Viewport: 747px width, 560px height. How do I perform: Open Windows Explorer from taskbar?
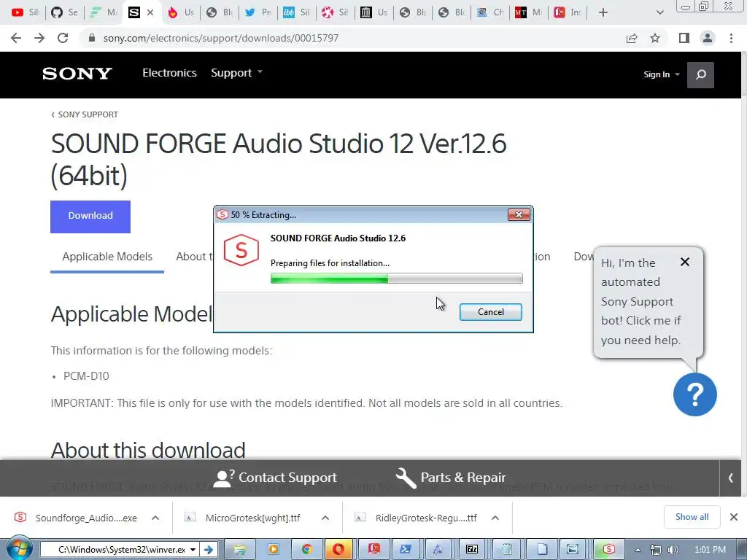[x=239, y=550]
